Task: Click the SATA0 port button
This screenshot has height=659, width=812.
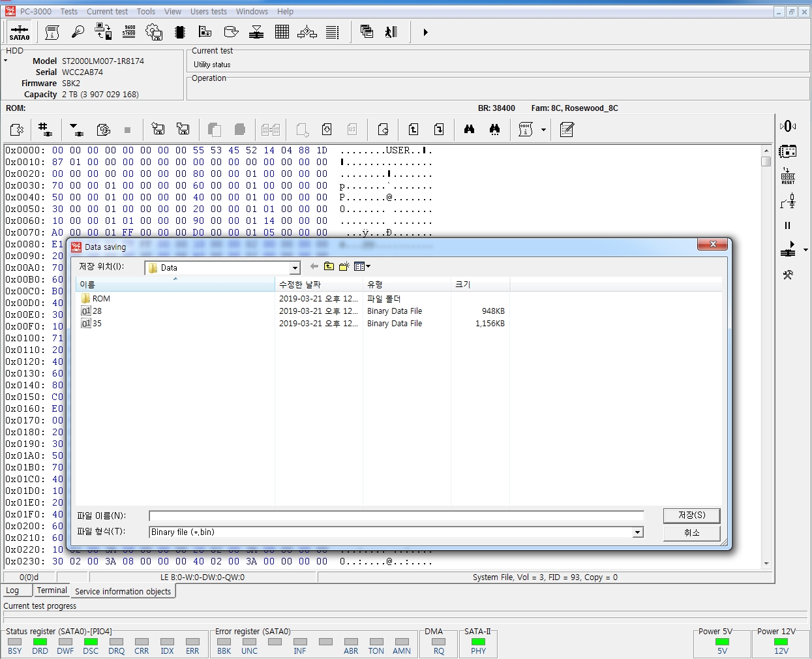Action: pos(20,32)
